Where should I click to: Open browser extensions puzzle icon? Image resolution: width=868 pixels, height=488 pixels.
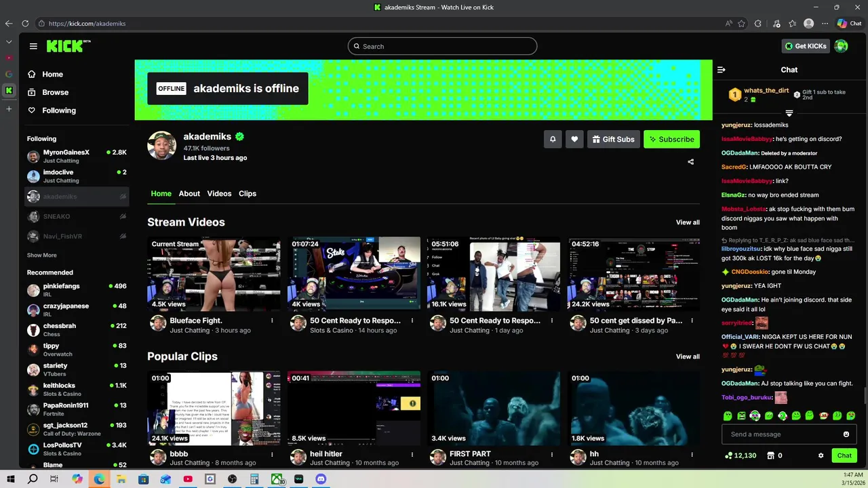tap(758, 23)
